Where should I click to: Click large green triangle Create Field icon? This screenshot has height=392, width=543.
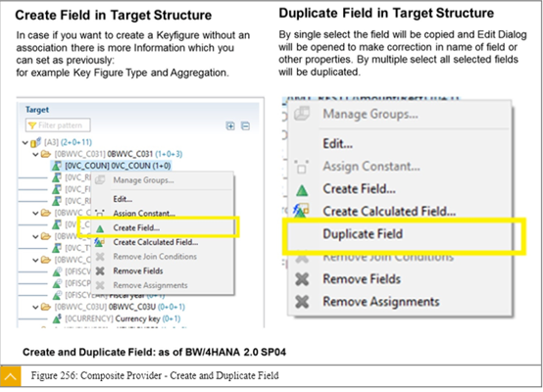tap(302, 190)
